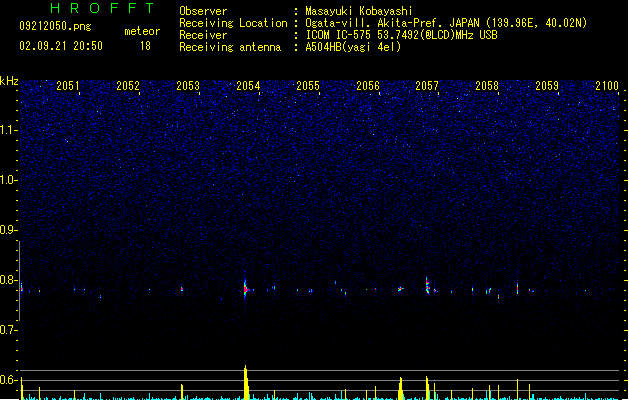Select the Ogata-vill. Akita-Pref. JAPAN location text
This screenshot has height=400, width=629.
(446, 23)
